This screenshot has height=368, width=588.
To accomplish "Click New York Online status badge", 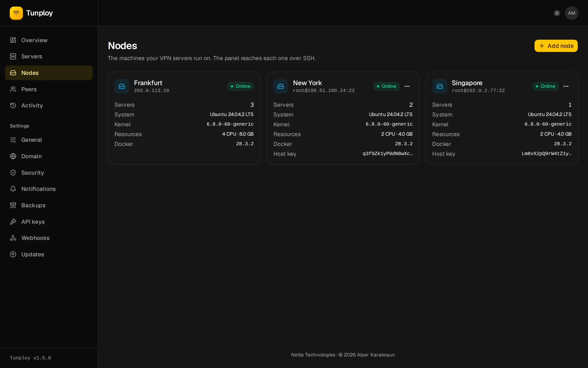I will tap(386, 86).
